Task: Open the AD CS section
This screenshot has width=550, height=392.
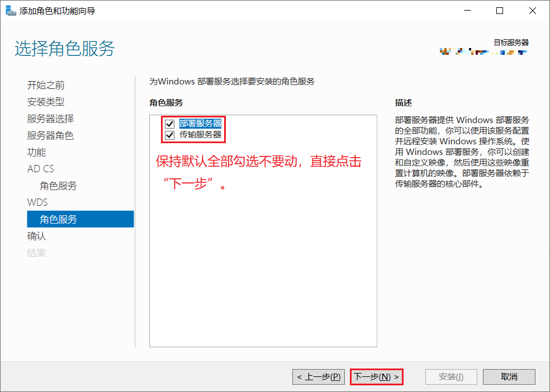Action: [40, 168]
